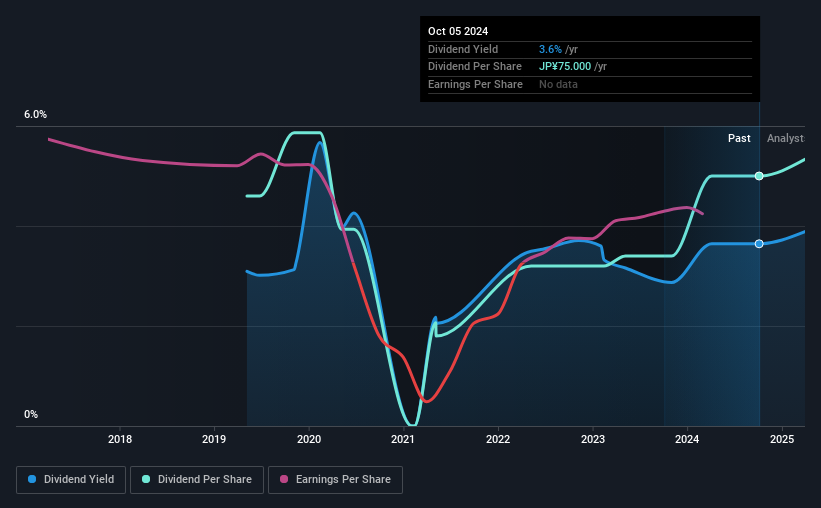
Task: Click the 3.6% Dividend Yield value in tooltip
Action: (x=550, y=49)
